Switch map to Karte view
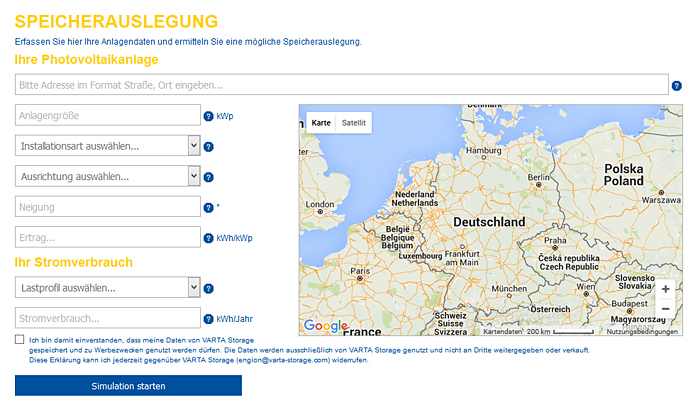698x412 pixels. [321, 123]
